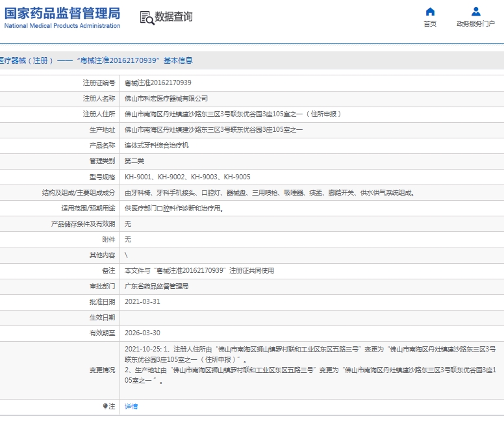Click the 国家药品监督管理局 logo

click(x=62, y=13)
